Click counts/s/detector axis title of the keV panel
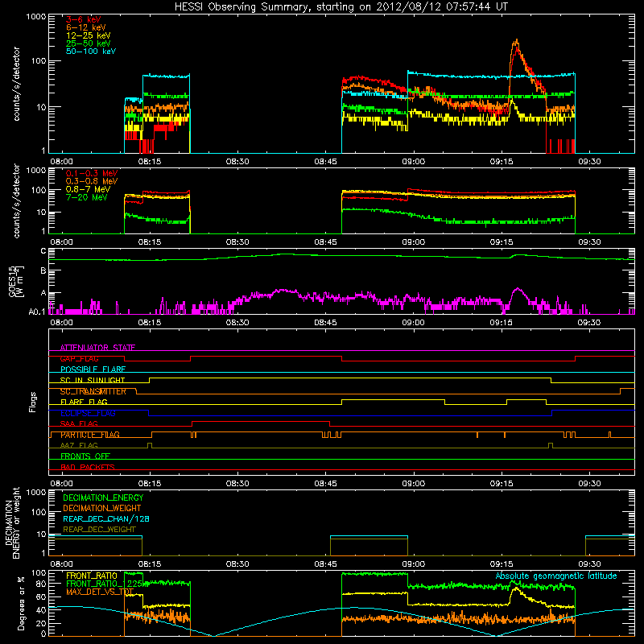The height and width of the screenshot is (644, 644). click(x=16, y=84)
